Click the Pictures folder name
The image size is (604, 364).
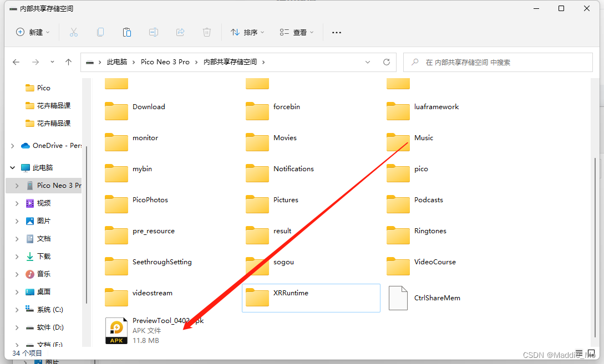point(286,199)
